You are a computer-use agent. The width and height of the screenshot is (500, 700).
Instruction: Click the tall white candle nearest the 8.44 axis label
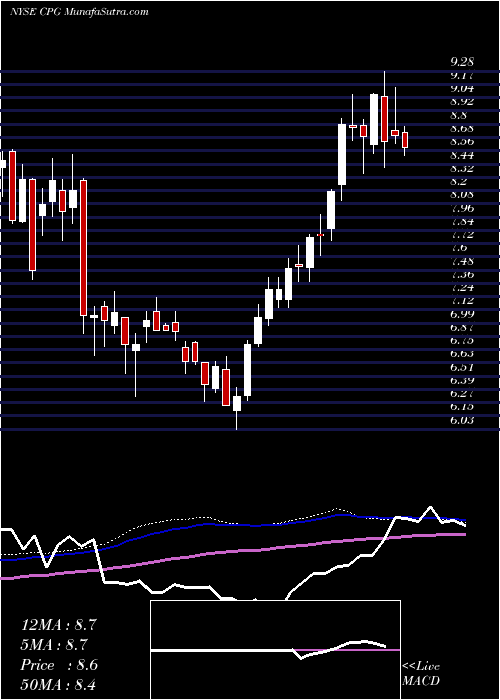(342, 154)
